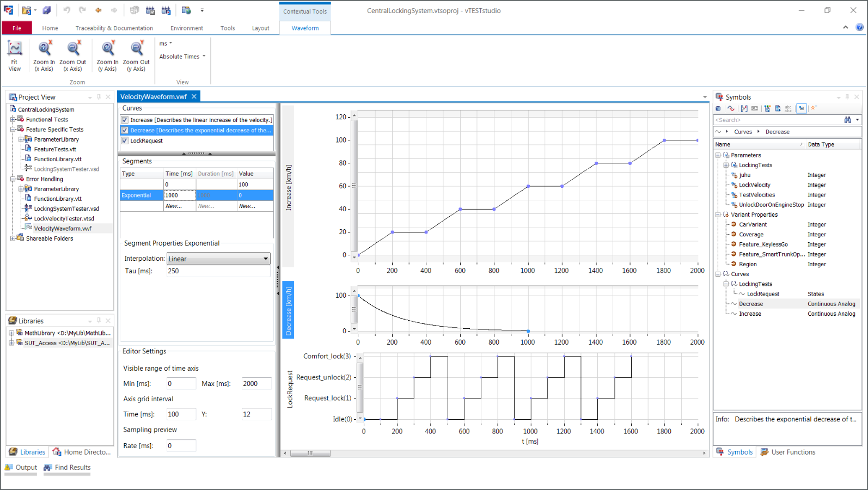Open the Absolute Times dropdown
Image resolution: width=868 pixels, height=490 pixels.
[182, 57]
